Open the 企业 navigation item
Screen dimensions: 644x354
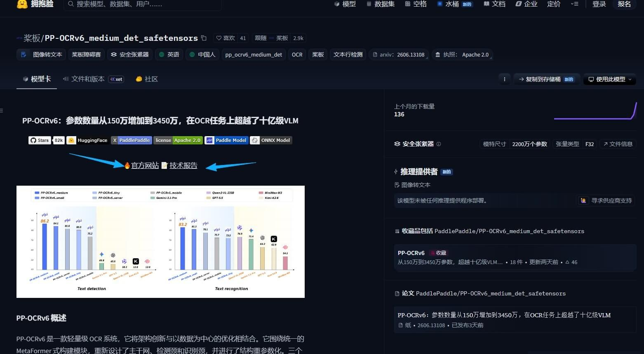click(x=526, y=4)
